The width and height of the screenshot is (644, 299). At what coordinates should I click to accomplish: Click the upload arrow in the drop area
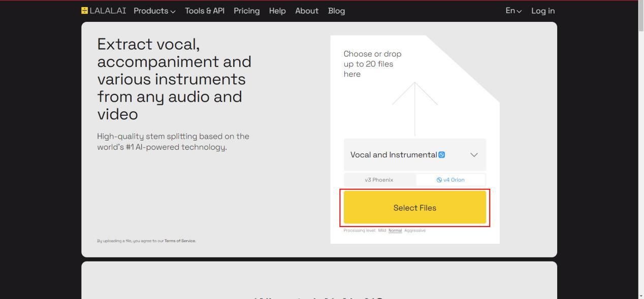[x=414, y=109]
